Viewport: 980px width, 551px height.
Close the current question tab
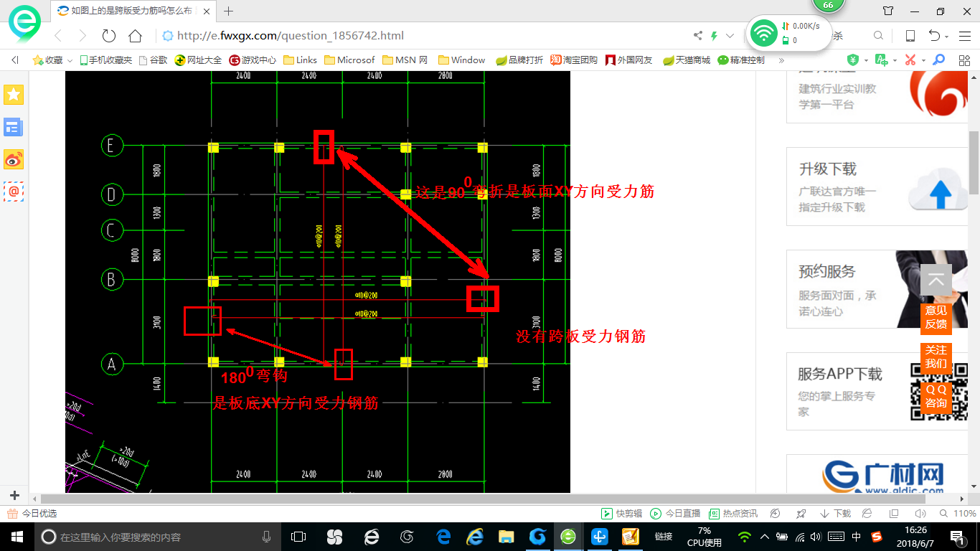point(208,11)
